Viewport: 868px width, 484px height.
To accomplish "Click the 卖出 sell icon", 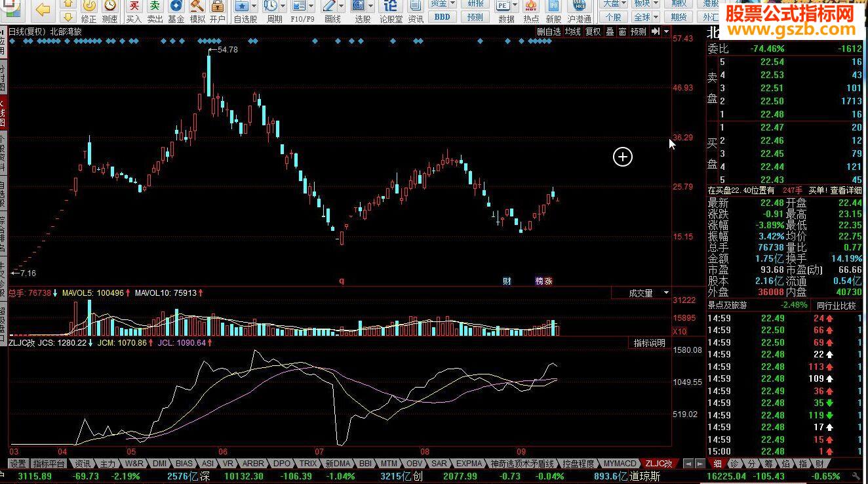I will click(x=155, y=12).
